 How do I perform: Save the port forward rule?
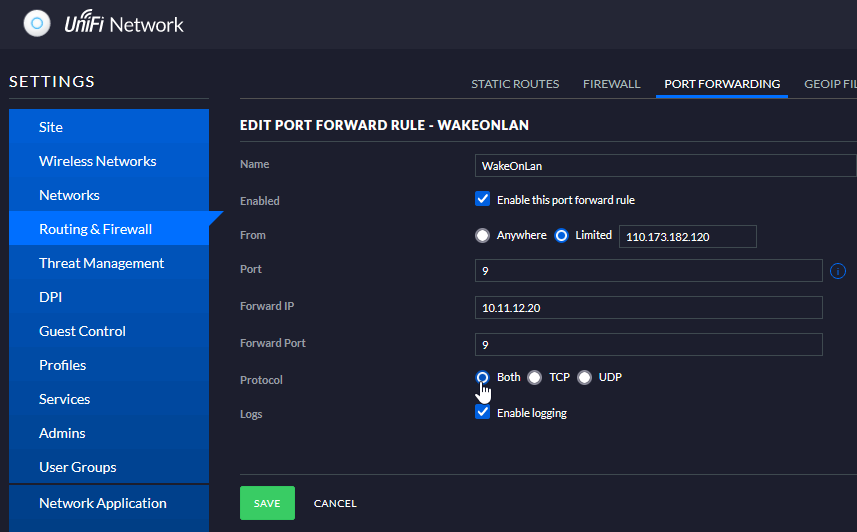(x=267, y=503)
